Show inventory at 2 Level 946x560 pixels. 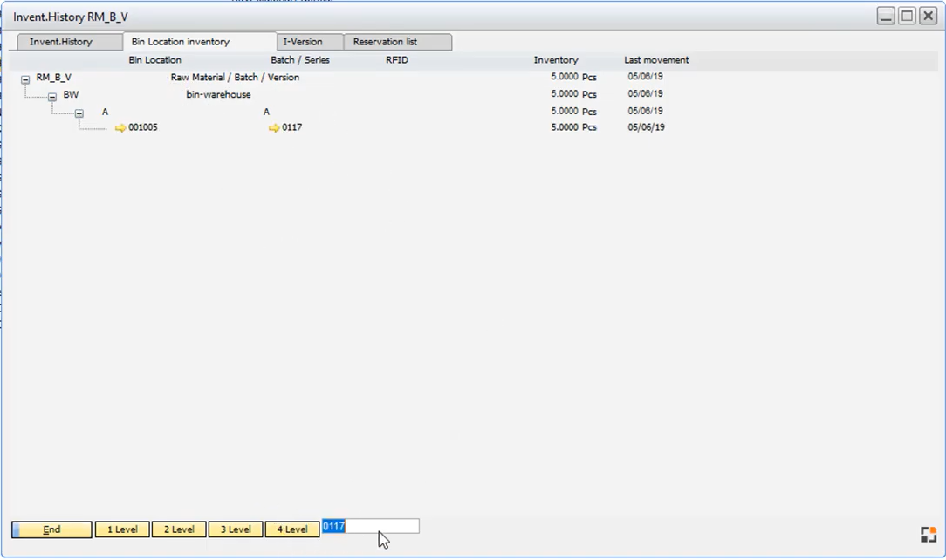[x=178, y=529]
